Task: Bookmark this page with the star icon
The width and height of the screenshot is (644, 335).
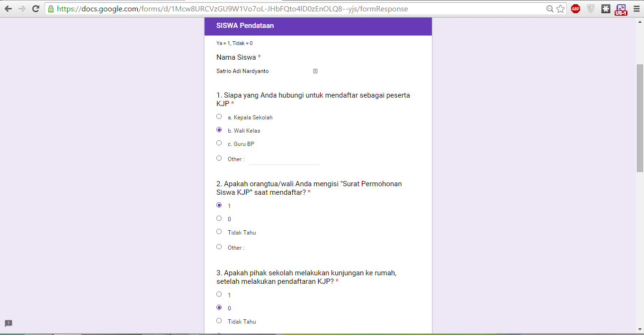Action: pos(561,9)
